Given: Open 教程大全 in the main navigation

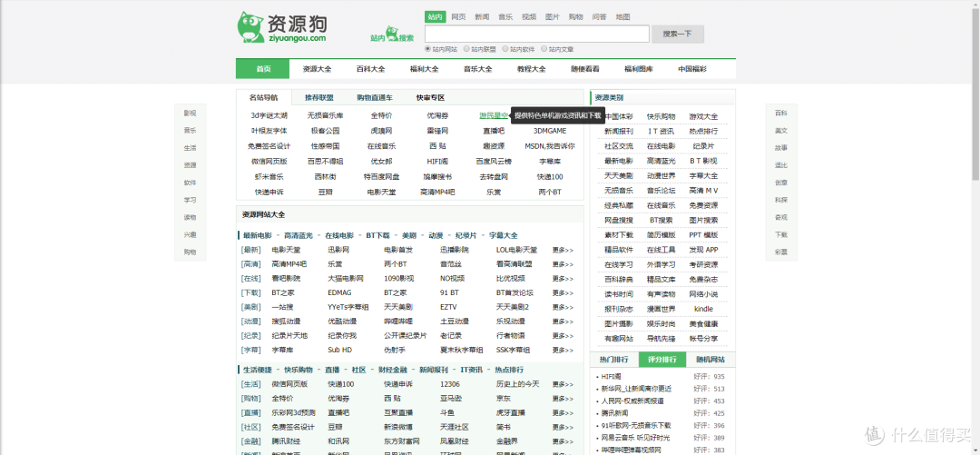Looking at the screenshot, I should coord(531,69).
